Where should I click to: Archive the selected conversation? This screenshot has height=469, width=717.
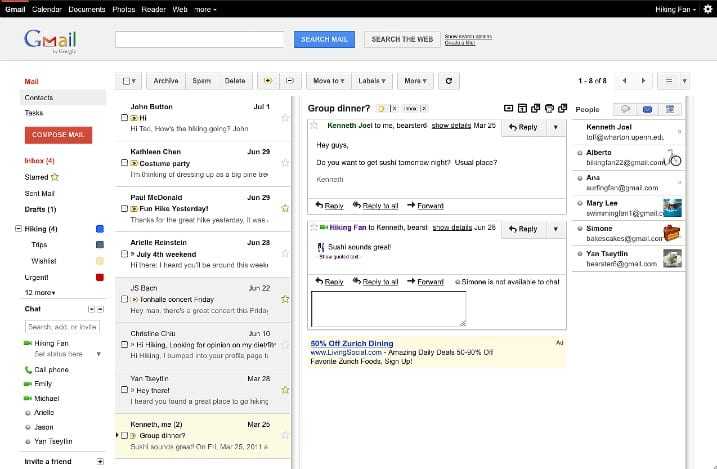click(166, 81)
